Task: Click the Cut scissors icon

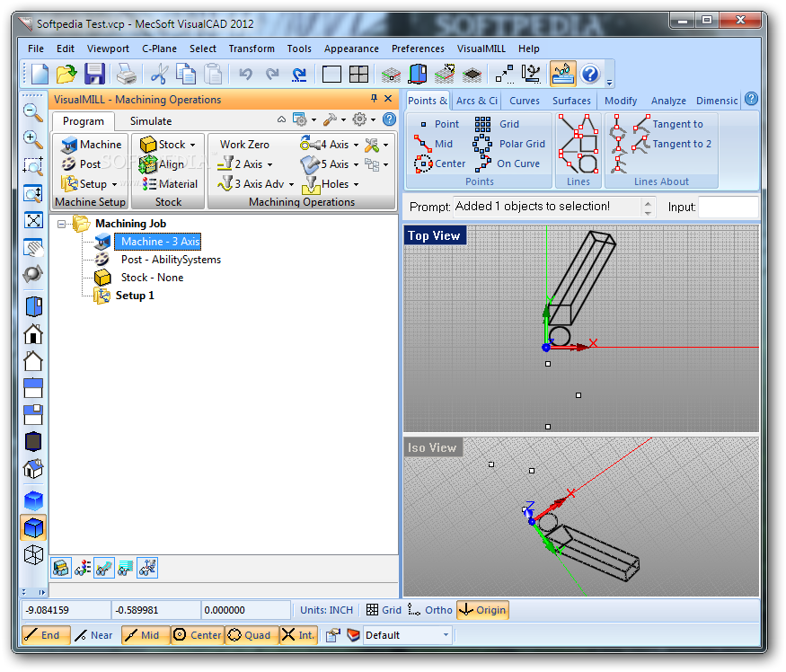Action: (x=158, y=75)
